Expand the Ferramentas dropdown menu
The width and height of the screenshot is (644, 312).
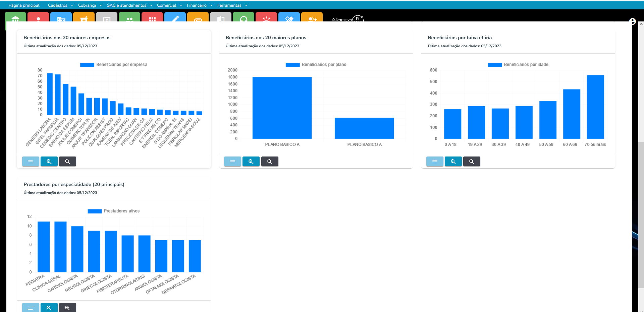tap(232, 5)
